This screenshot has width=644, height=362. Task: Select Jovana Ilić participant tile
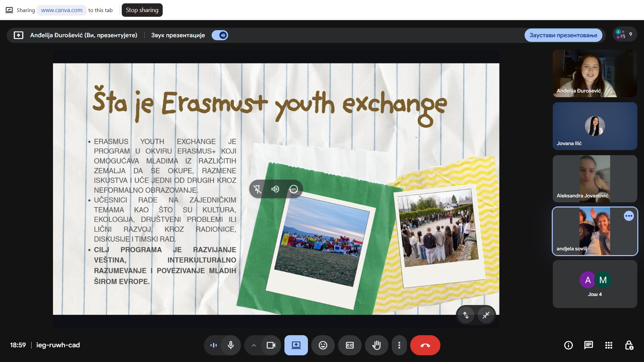coord(595,126)
